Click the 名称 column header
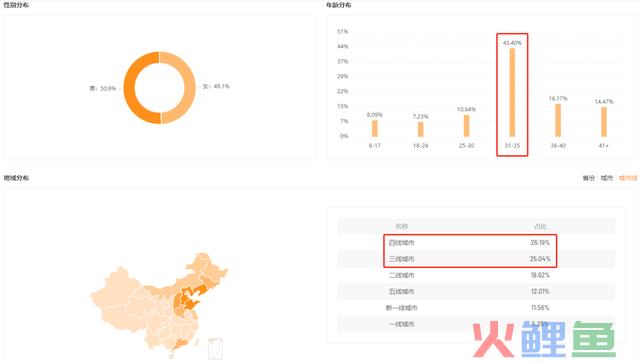The image size is (640, 363). pyautogui.click(x=402, y=226)
